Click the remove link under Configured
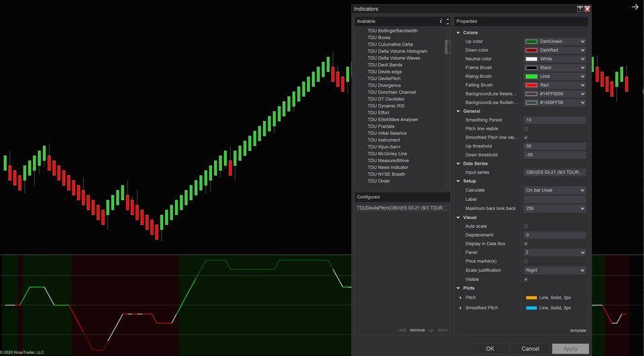644x356 pixels. coord(417,330)
